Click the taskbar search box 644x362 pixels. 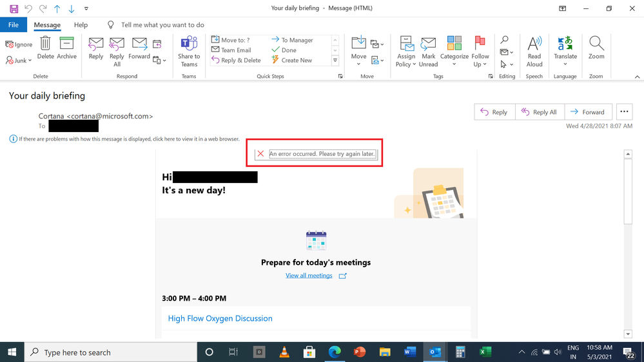tap(111, 352)
